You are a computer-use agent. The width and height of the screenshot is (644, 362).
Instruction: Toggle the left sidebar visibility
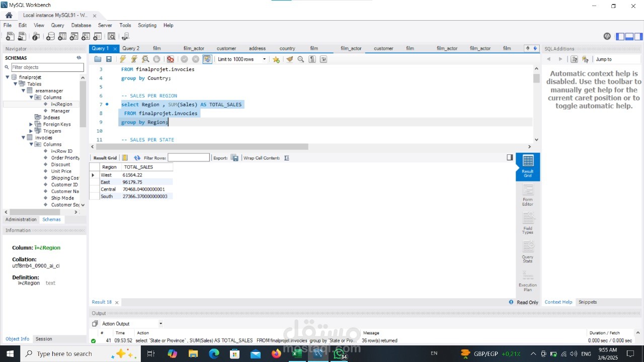pos(620,36)
